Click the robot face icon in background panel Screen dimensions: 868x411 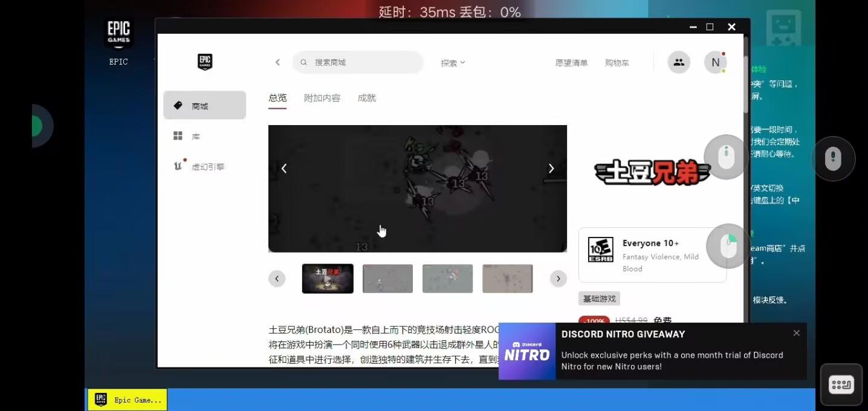[x=784, y=27]
